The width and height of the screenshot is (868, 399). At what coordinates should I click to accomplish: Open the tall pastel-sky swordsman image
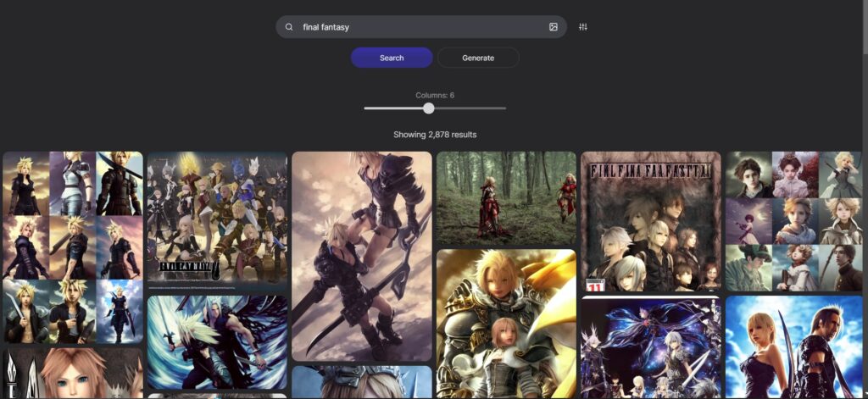tap(362, 256)
